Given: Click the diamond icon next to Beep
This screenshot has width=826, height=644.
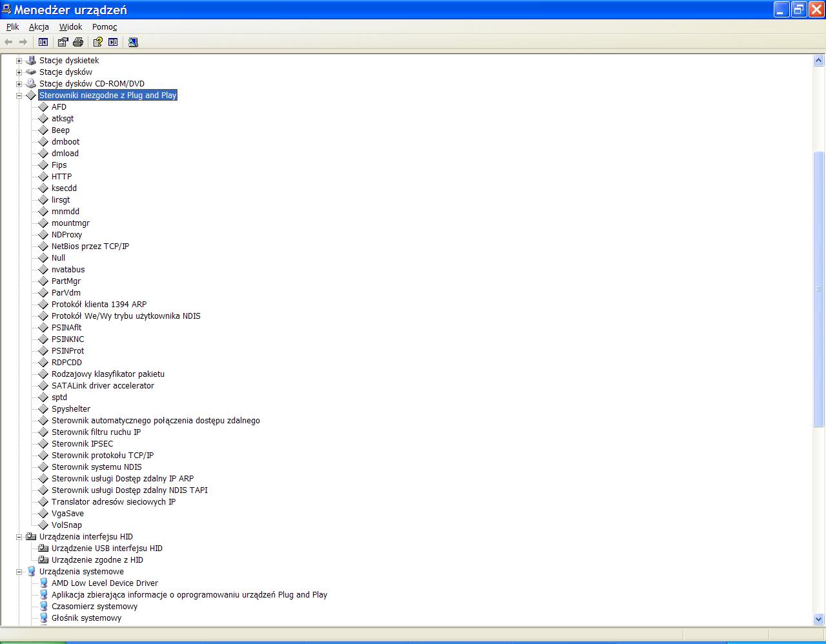Looking at the screenshot, I should click(x=43, y=130).
